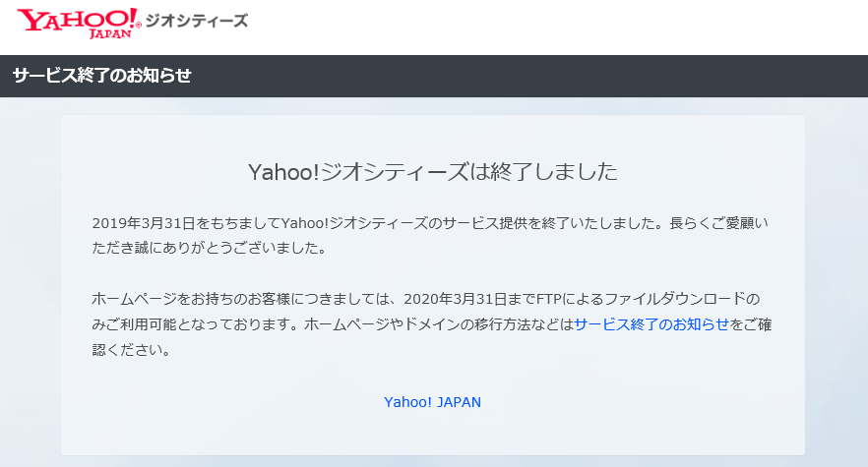Image resolution: width=868 pixels, height=467 pixels.
Task: Click the red JAPAN text under the Yahoo! logo
Action: click(x=109, y=32)
